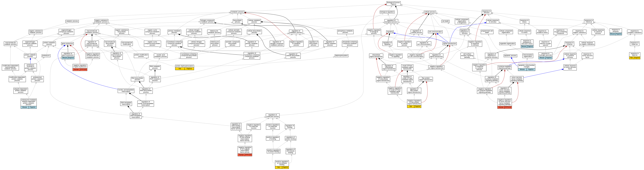Viewport: 644px width, 170px height.
Task: Select 'tumor necrosis factor-mediated signaling pathway' node
Action: [x=517, y=79]
